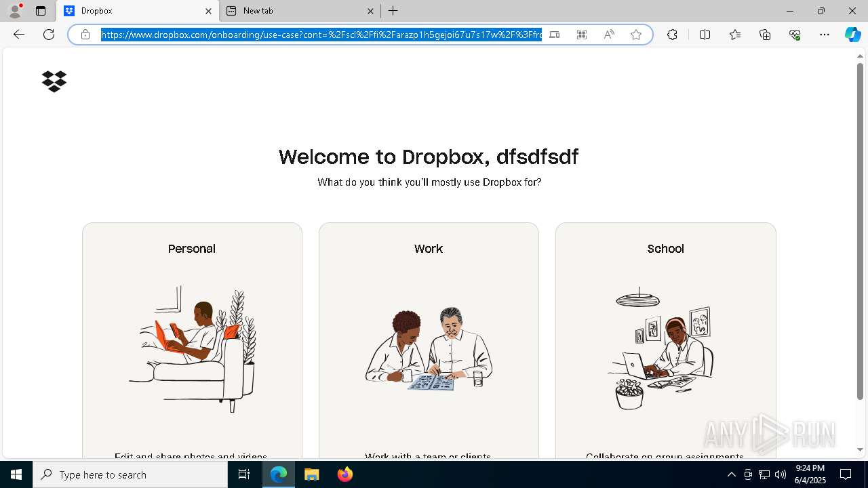Go back with the browser back arrow
This screenshot has height=488, width=868.
tap(19, 35)
